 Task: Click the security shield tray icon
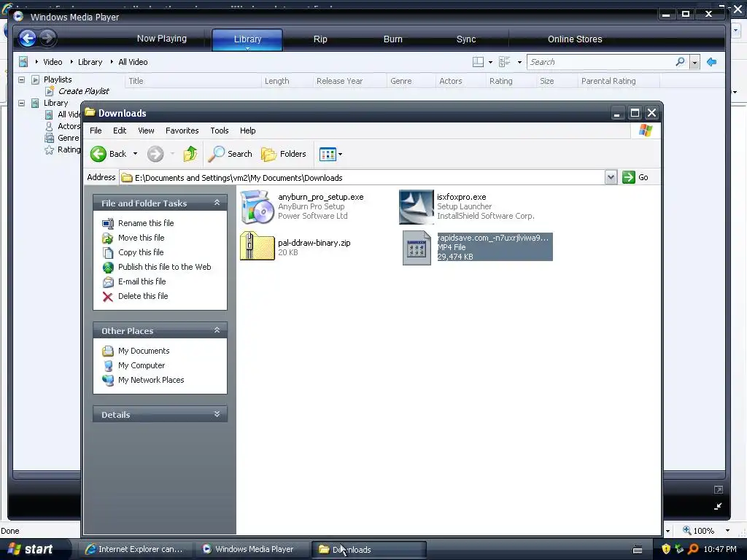click(666, 549)
